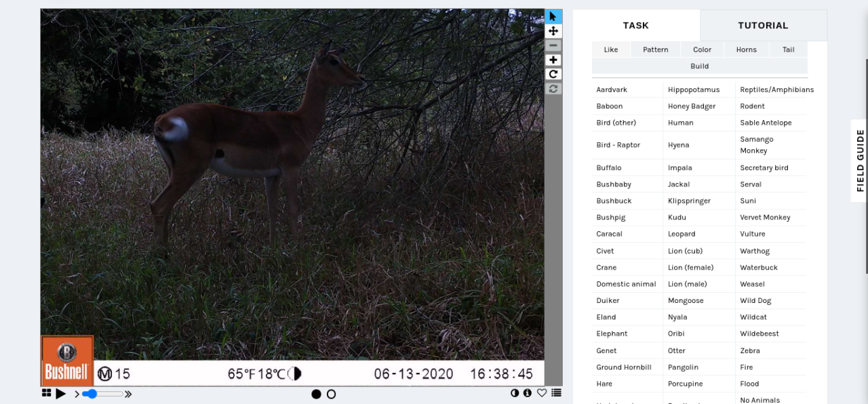
Task: Choose Domestic animal option
Action: click(627, 284)
